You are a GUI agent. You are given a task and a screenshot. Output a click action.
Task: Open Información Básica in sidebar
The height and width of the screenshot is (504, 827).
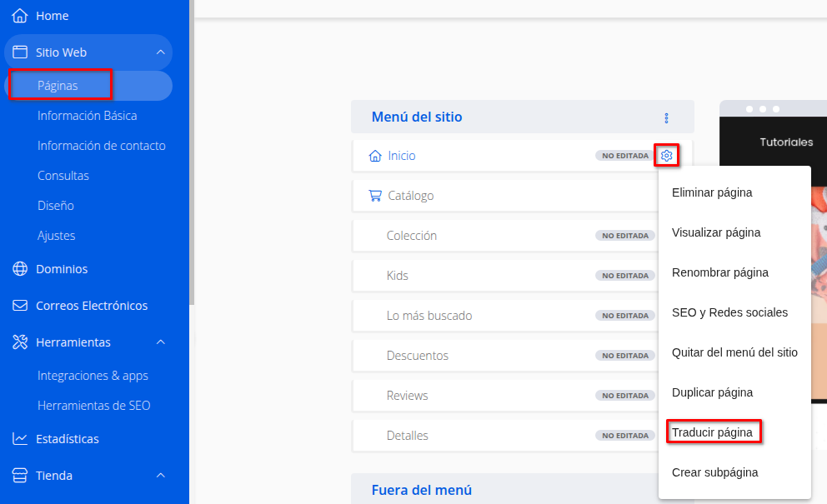(87, 116)
